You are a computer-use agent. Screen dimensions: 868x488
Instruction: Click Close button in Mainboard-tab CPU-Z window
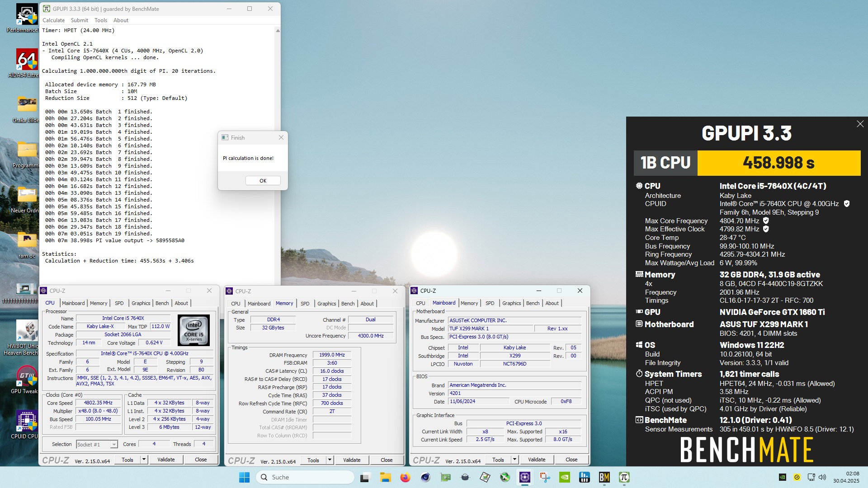(571, 460)
